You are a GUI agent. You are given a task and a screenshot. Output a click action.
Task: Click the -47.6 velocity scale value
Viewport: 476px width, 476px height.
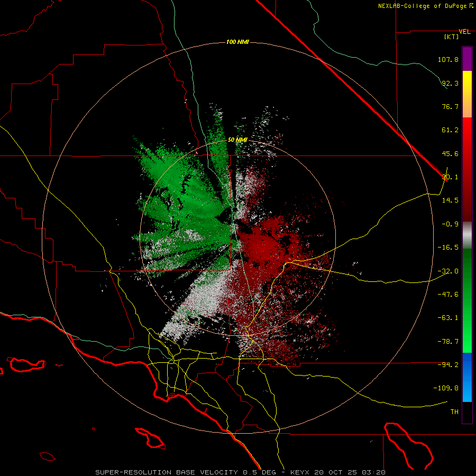coord(448,295)
